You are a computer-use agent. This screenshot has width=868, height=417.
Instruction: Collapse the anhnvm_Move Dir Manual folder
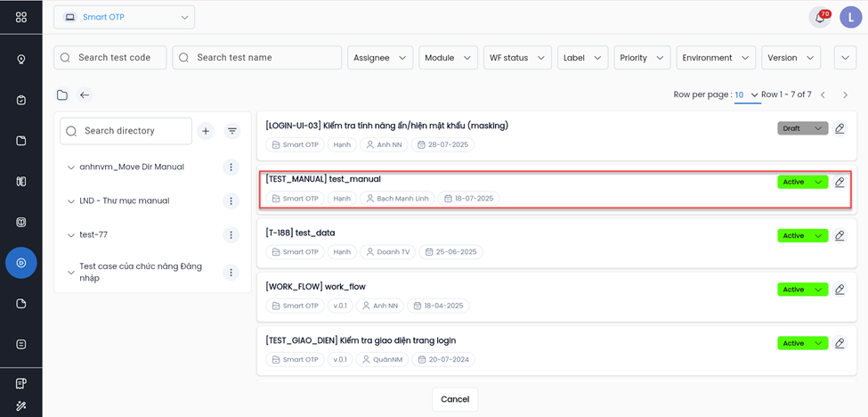[x=71, y=168]
